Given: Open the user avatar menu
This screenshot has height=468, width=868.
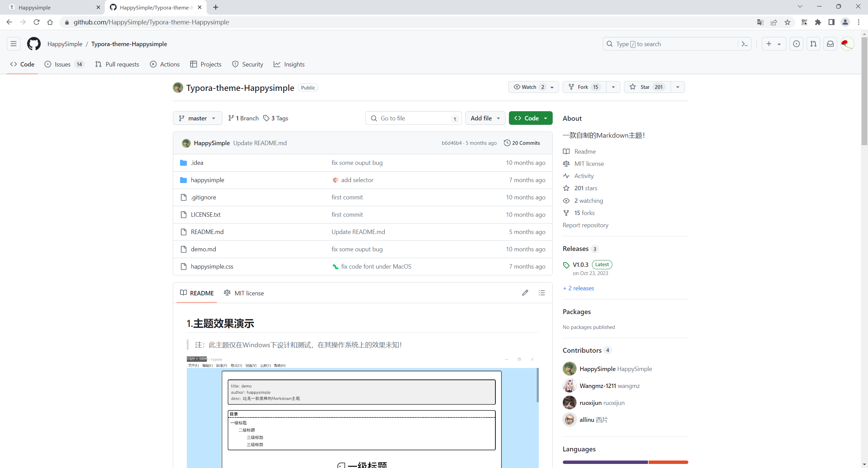Looking at the screenshot, I should (847, 44).
